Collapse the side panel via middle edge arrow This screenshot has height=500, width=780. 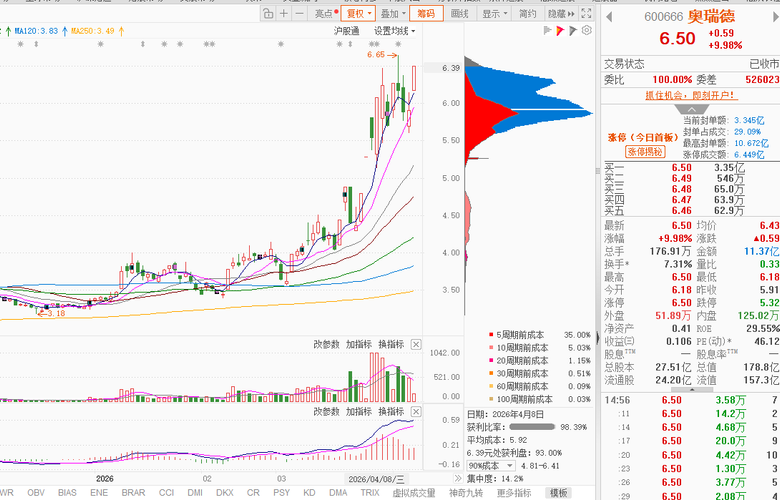pos(597,338)
